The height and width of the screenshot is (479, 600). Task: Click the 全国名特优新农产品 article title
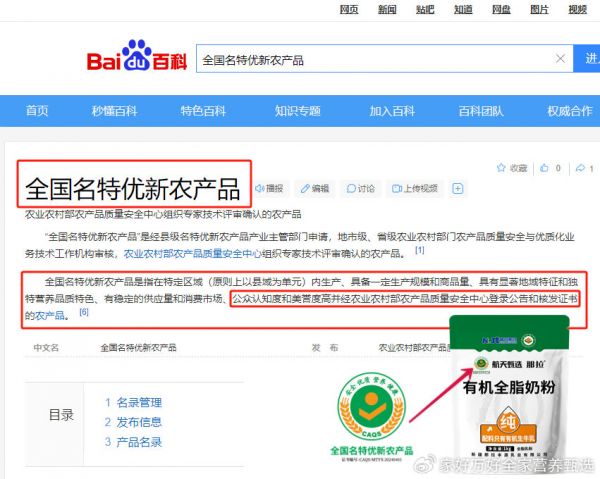click(x=132, y=189)
